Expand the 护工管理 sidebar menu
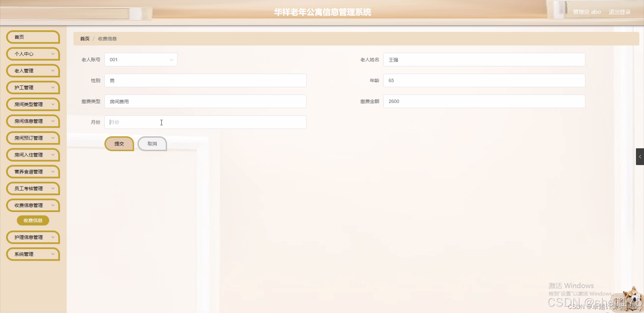Viewport: 644px width, 313px height. tap(33, 88)
